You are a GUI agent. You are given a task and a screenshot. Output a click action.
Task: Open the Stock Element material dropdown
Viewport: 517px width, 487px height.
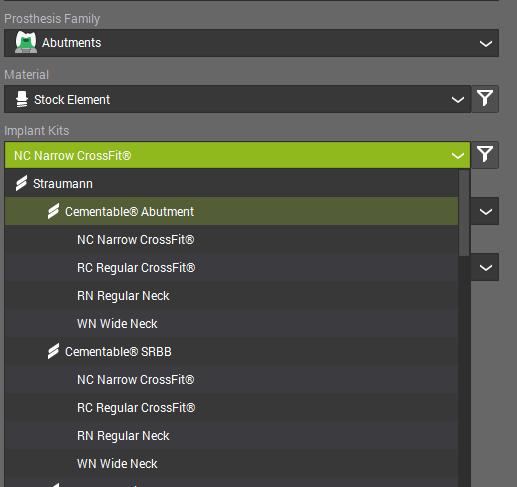tap(237, 99)
